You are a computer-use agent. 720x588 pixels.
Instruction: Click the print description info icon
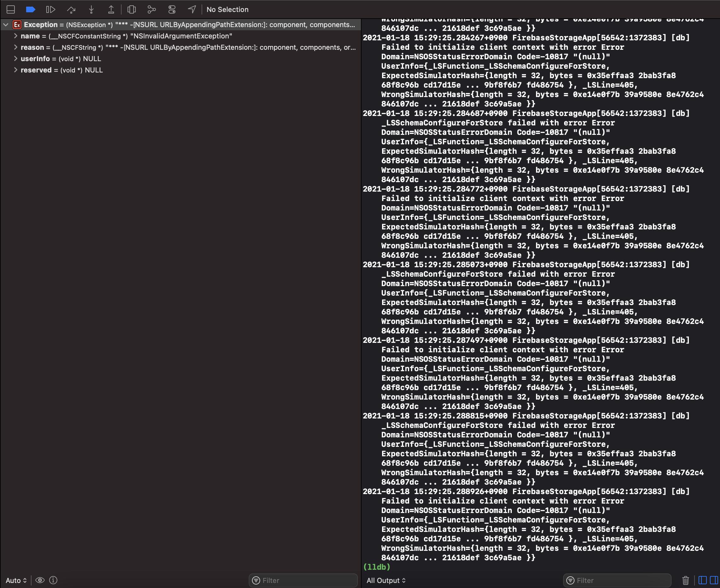53,580
